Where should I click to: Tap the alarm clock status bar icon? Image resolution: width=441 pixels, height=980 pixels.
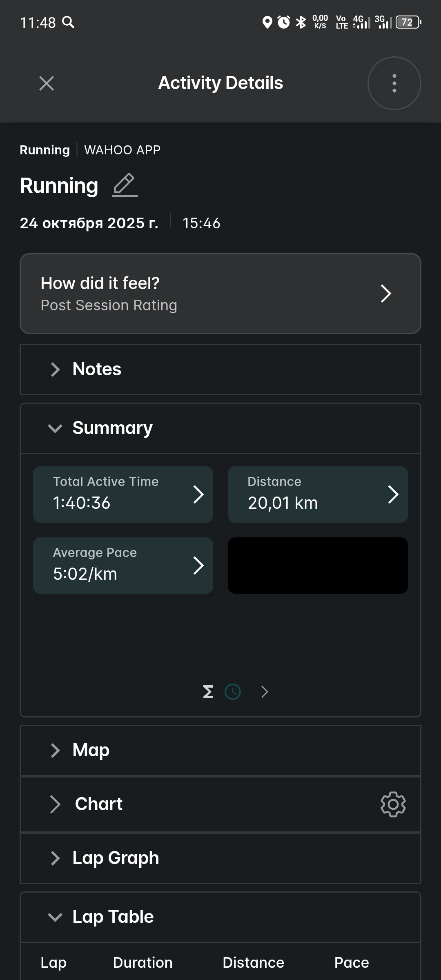click(x=284, y=22)
